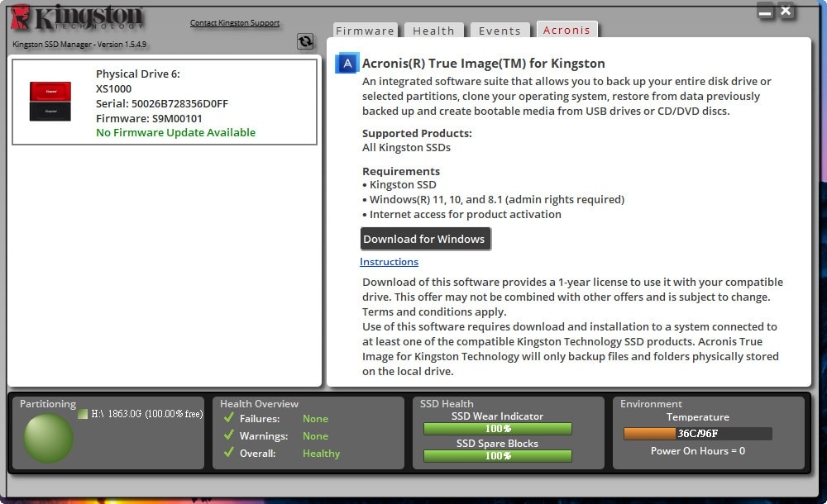Click No Firmware Update Available status

tap(175, 132)
